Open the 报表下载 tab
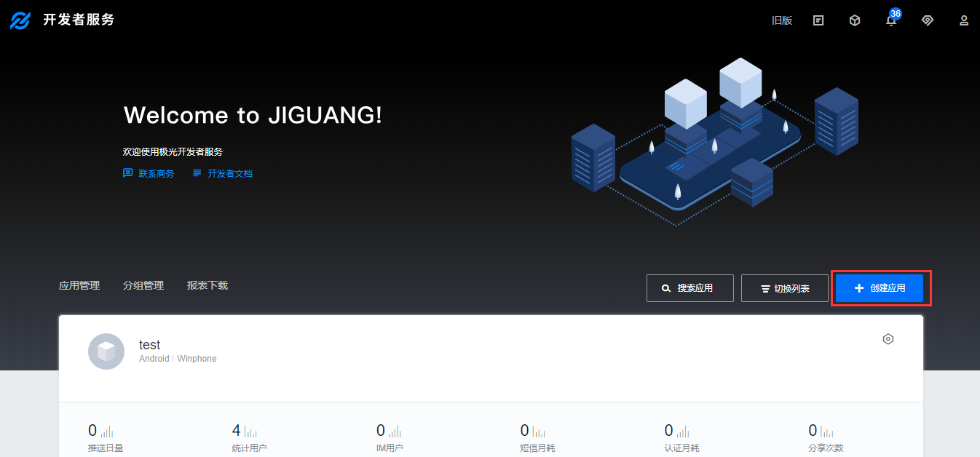 click(208, 285)
